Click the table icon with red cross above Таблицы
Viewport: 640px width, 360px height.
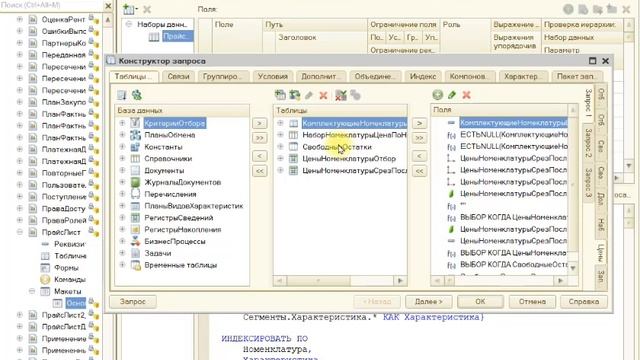click(x=341, y=95)
